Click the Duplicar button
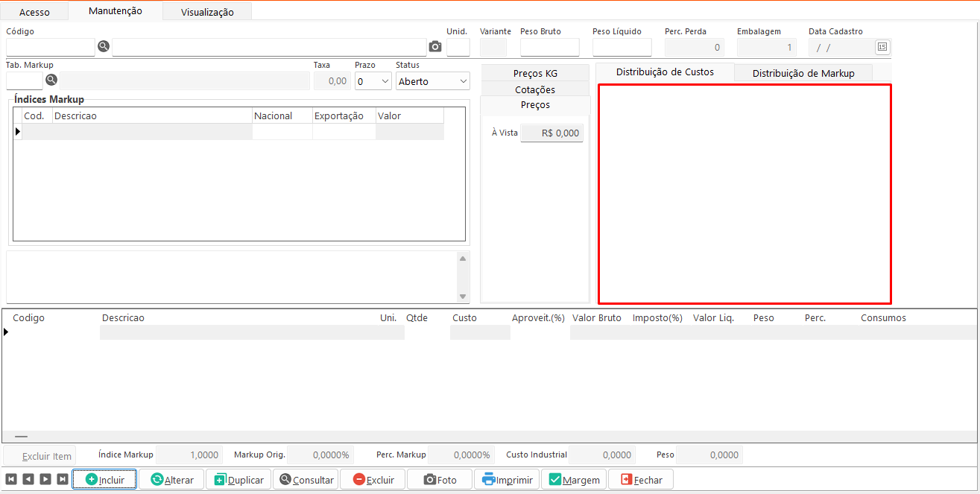This screenshot has width=980, height=494. [238, 480]
